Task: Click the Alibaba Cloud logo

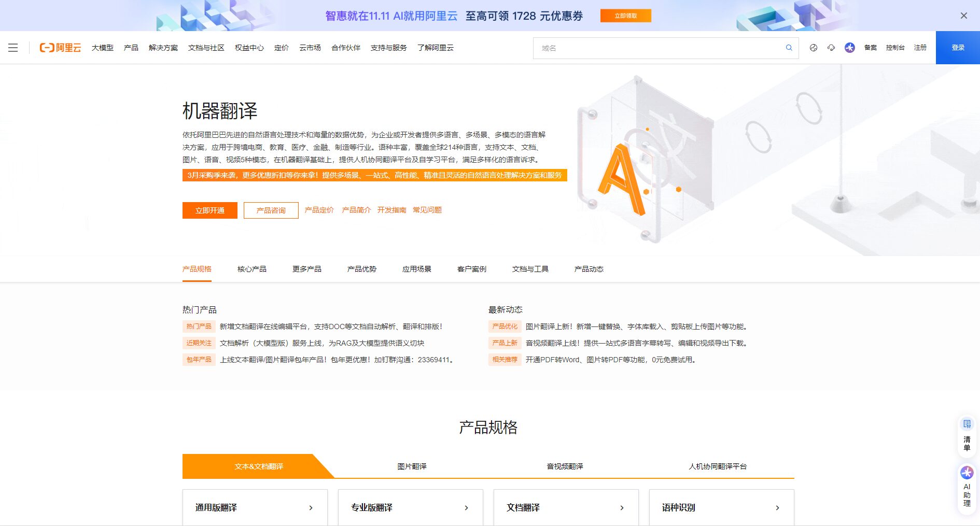Action: [61, 48]
